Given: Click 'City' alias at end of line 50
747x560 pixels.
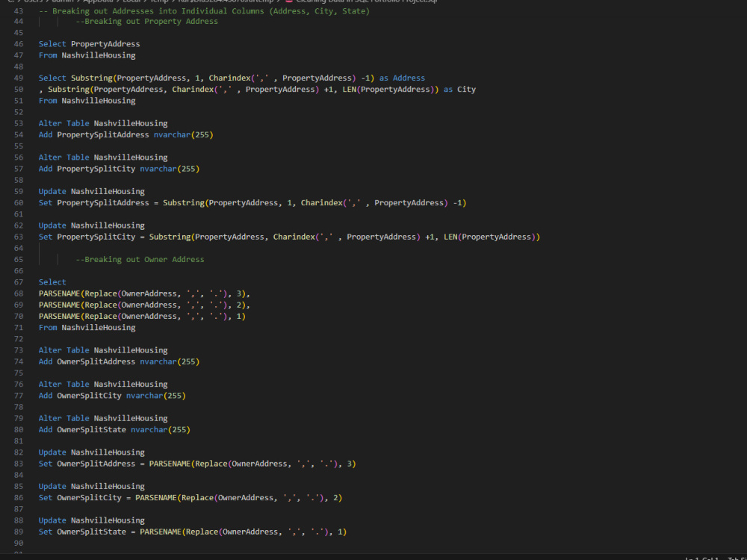Looking at the screenshot, I should (466, 90).
